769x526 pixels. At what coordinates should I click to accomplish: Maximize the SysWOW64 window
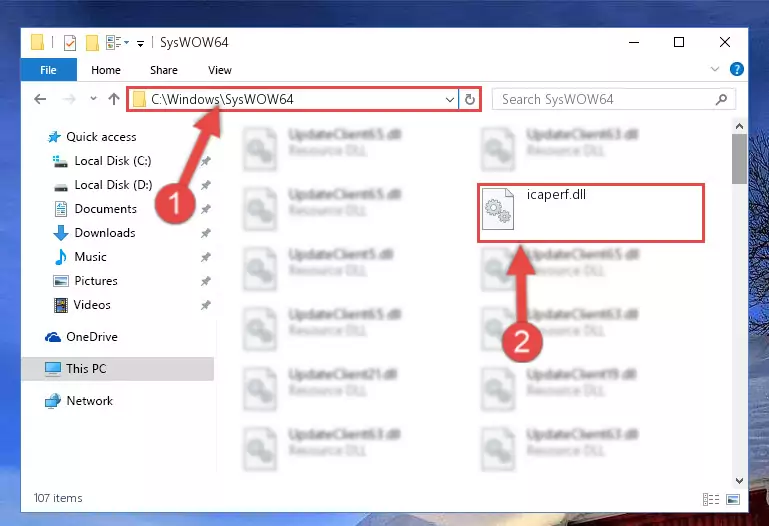(x=679, y=43)
